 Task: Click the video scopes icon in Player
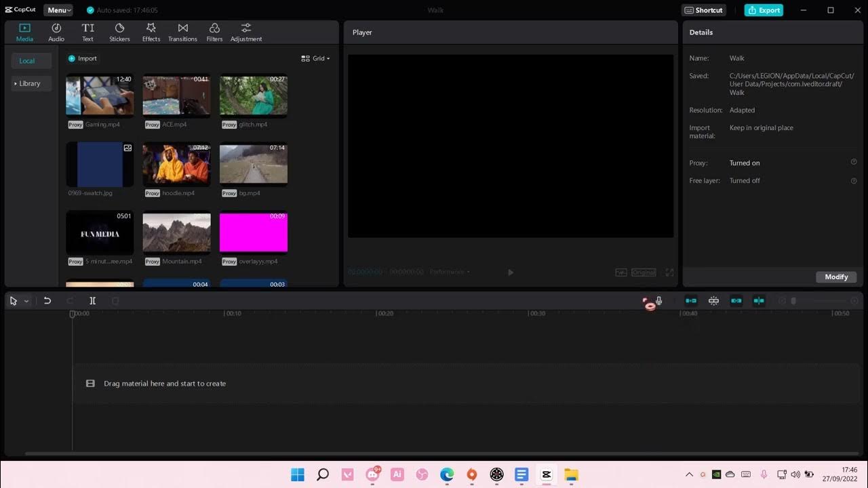621,272
